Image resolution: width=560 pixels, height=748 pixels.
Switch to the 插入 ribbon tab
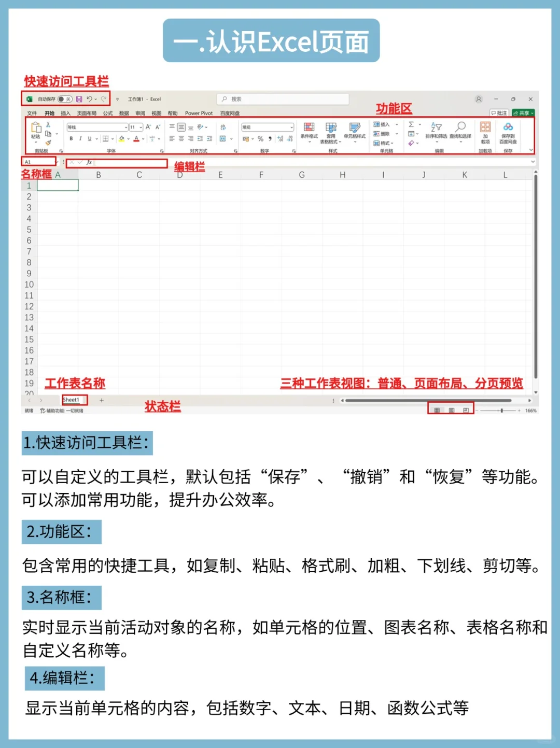point(66,112)
